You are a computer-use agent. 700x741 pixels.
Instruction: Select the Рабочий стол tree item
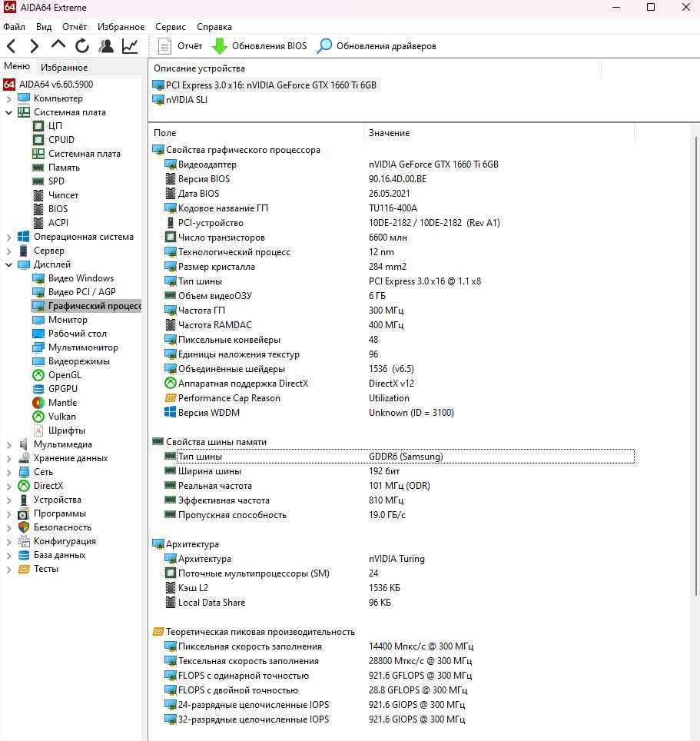(x=78, y=334)
